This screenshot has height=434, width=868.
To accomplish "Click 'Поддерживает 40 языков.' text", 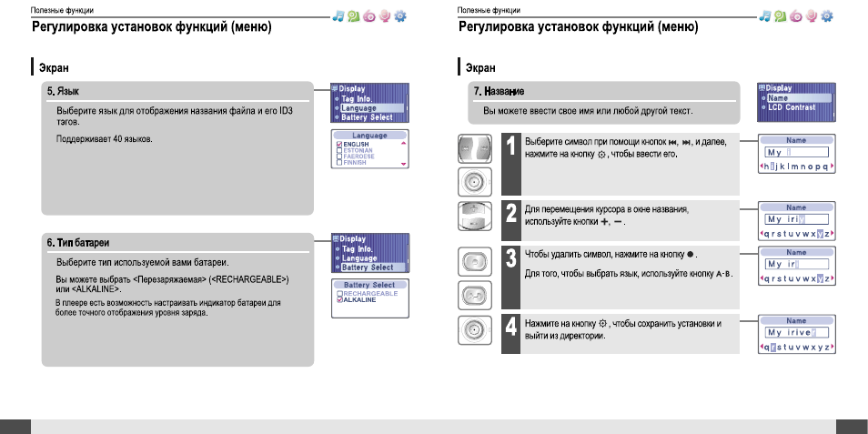I will [104, 139].
